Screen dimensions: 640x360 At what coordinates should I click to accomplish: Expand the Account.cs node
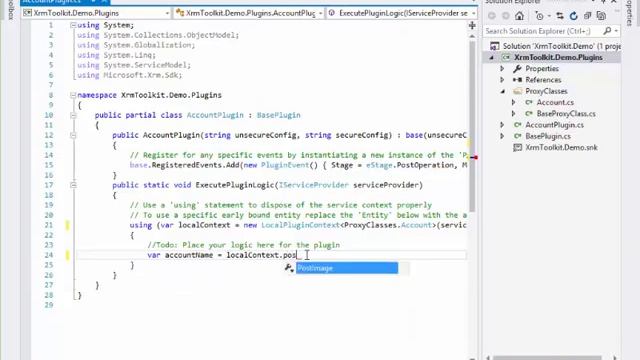[514, 102]
